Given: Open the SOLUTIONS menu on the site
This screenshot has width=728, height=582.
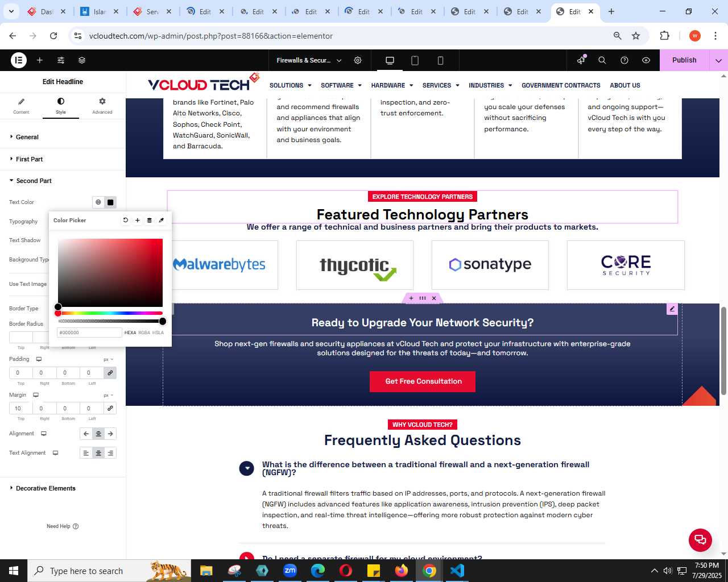Looking at the screenshot, I should [290, 85].
